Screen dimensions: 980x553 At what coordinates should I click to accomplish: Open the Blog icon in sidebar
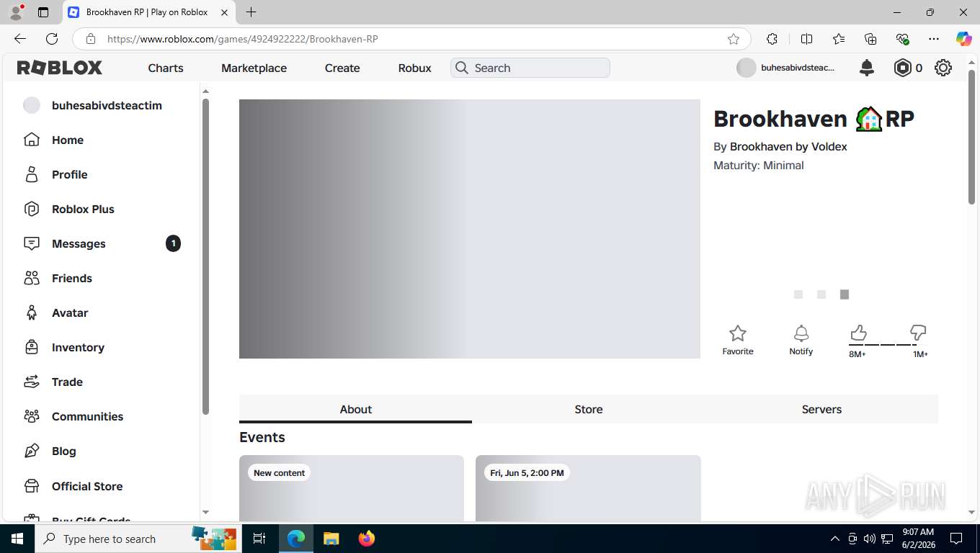(x=32, y=451)
